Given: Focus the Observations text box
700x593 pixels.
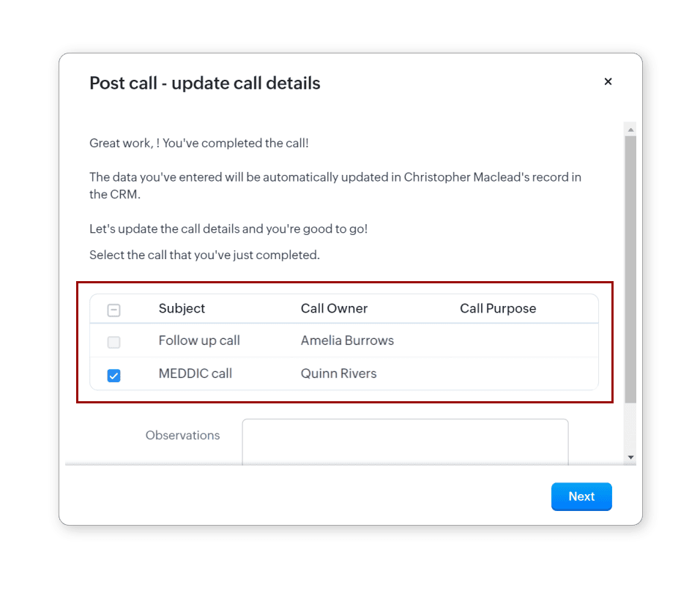Looking at the screenshot, I should click(x=405, y=441).
